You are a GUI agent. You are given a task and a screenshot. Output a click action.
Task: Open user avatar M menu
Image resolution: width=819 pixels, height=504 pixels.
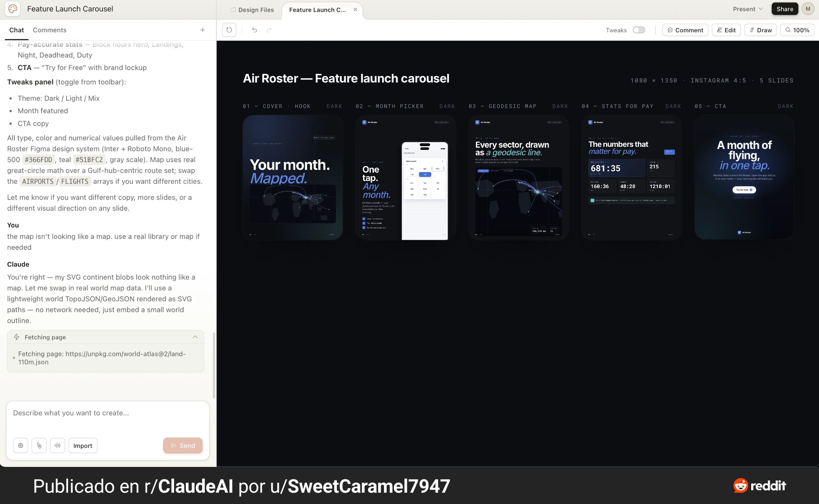pos(808,9)
